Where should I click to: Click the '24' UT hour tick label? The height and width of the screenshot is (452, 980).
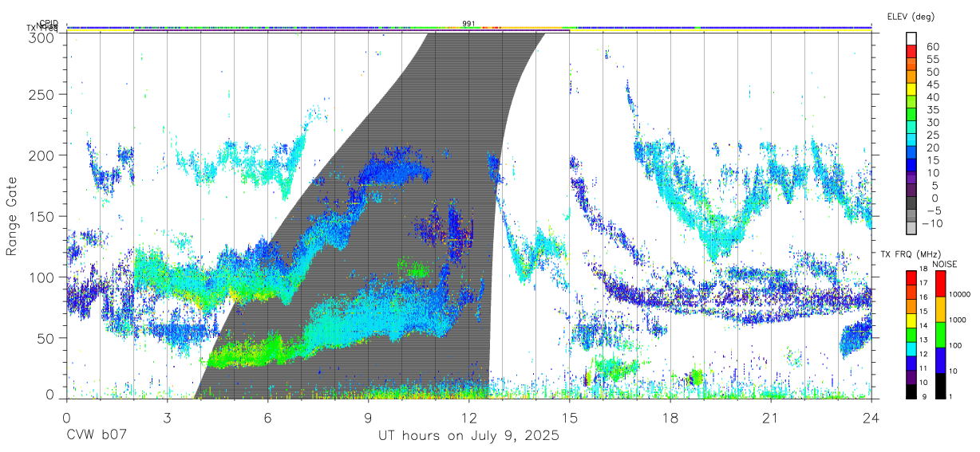click(x=871, y=419)
